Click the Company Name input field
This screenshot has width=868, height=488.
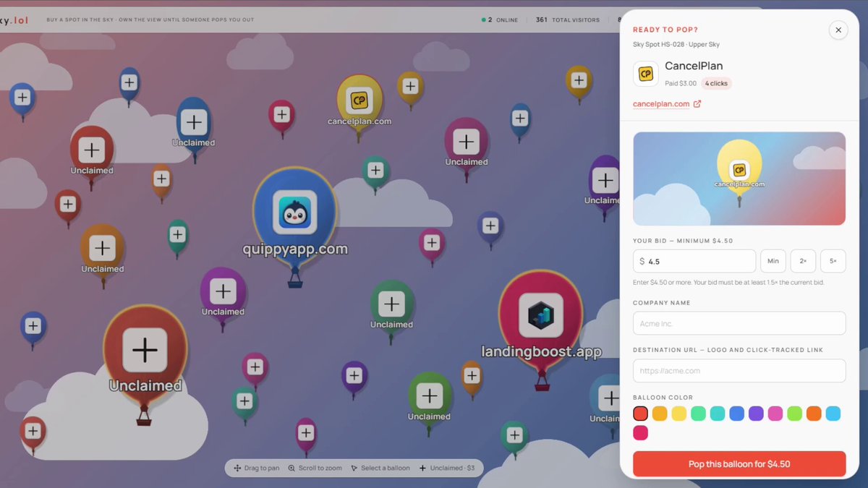coord(739,323)
